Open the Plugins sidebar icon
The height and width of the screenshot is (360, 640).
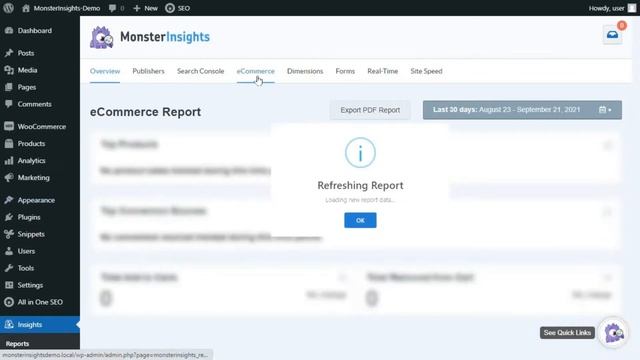(9, 217)
